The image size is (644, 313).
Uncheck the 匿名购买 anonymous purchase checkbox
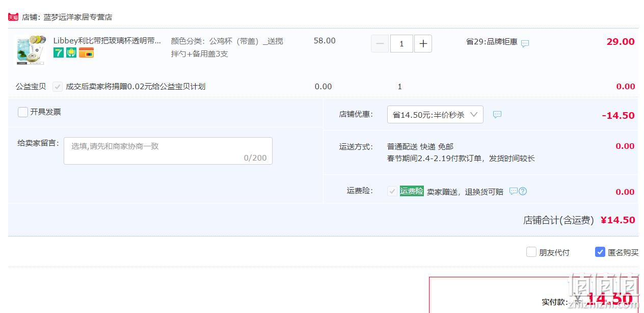point(600,252)
